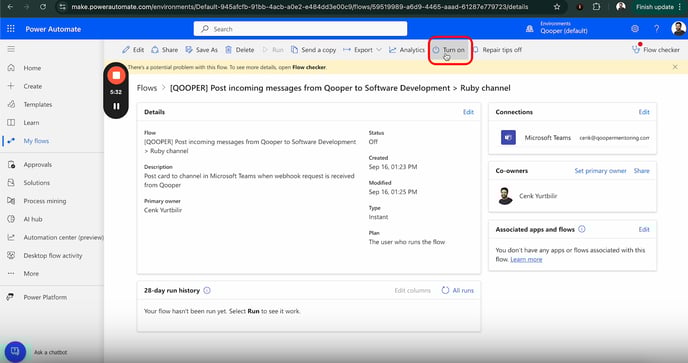Viewport: 688px width, 363px height.
Task: Click Cenk Yurtbilir co-owner avatar
Action: click(x=505, y=196)
